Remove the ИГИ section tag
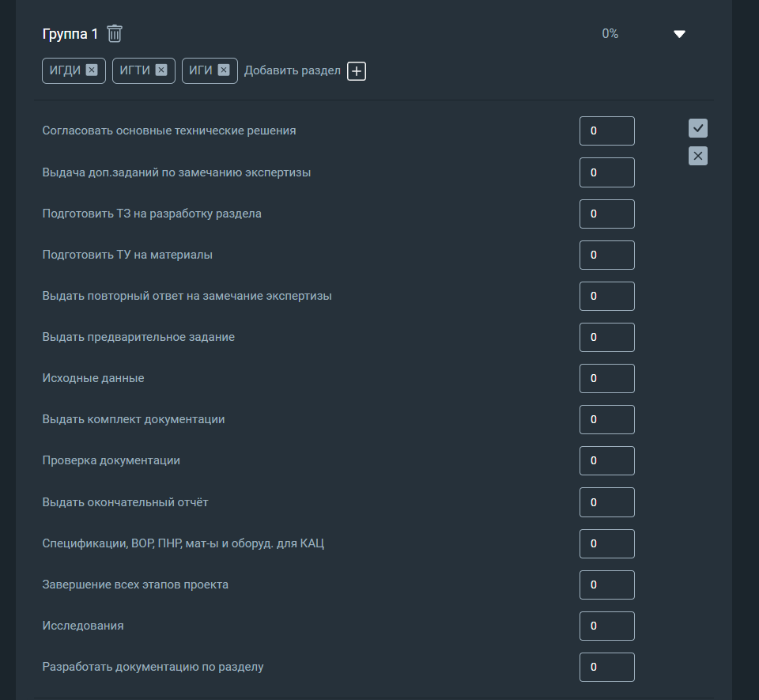Screen dimensions: 759x700 coord(223,70)
